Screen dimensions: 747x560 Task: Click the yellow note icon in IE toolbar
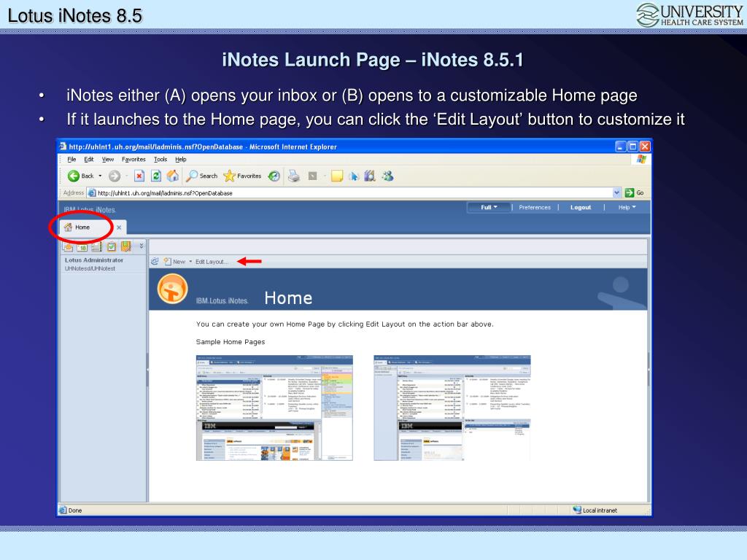(x=337, y=176)
